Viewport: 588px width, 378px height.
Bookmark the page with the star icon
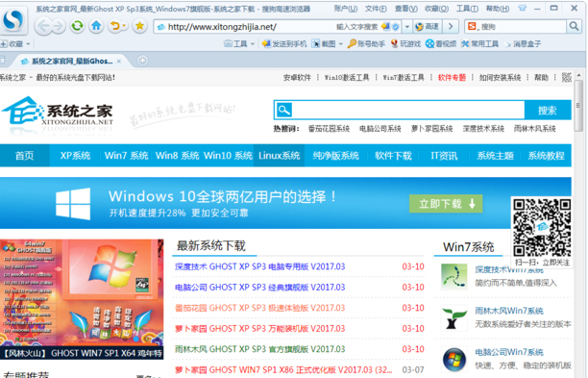coord(139,26)
